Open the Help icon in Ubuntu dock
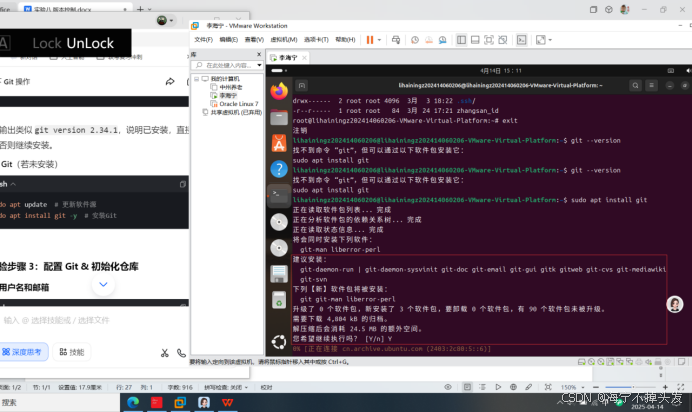 279,169
